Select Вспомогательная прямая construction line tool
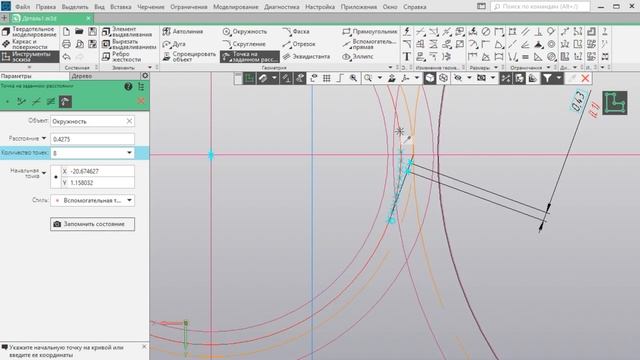The image size is (640, 360). point(369,44)
